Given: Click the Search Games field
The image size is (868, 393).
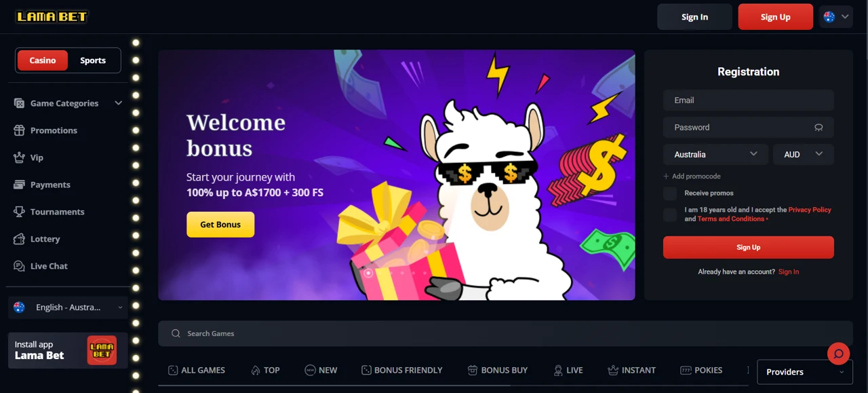Looking at the screenshot, I should (x=505, y=333).
